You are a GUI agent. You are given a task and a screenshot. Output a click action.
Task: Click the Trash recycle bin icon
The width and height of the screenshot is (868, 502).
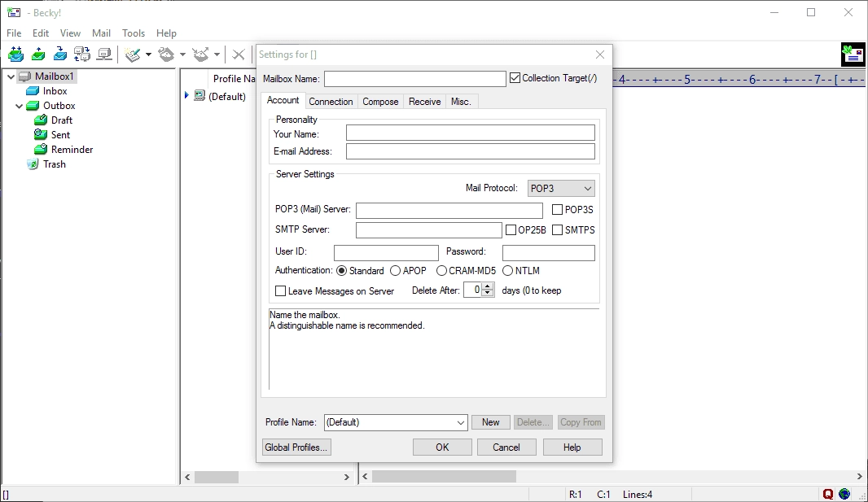(33, 164)
